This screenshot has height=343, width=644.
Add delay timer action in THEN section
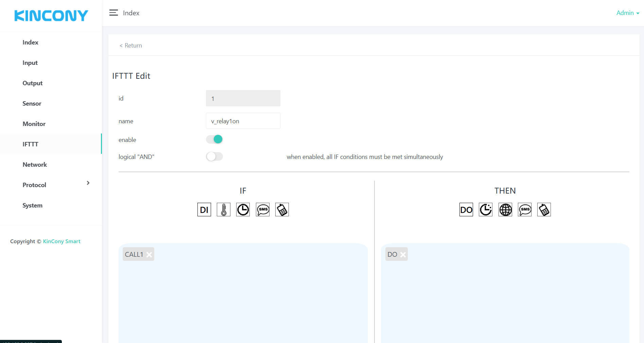pyautogui.click(x=486, y=210)
